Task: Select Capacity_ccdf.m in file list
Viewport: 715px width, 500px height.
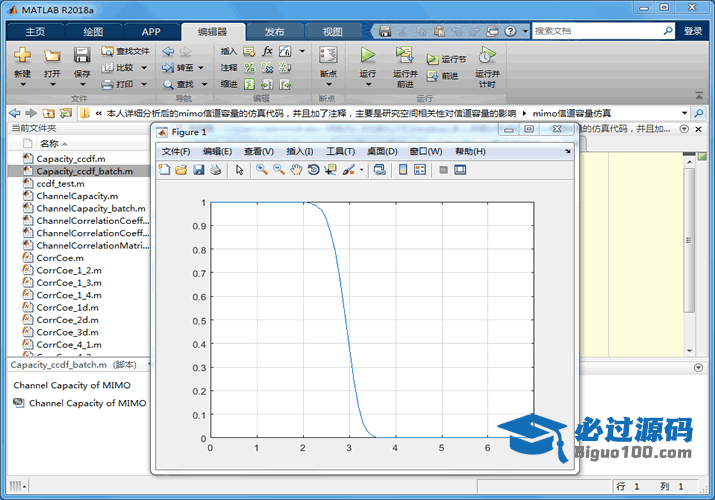Action: click(70, 158)
